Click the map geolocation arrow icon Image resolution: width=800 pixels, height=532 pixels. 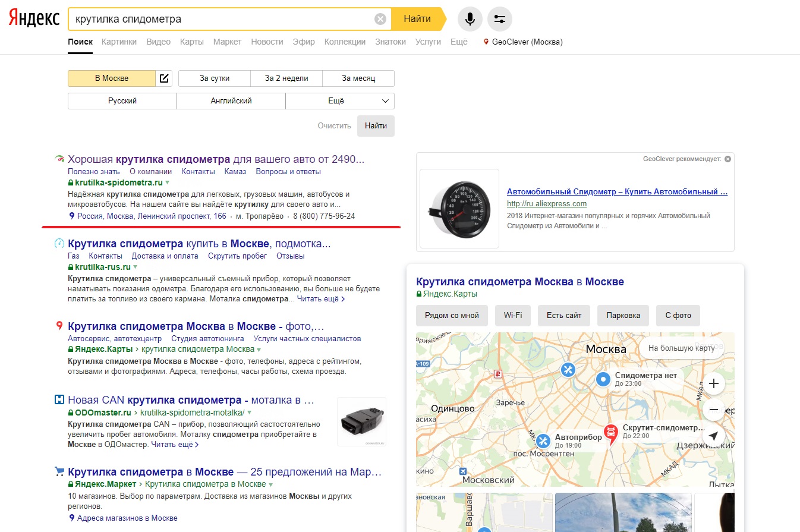(x=714, y=436)
